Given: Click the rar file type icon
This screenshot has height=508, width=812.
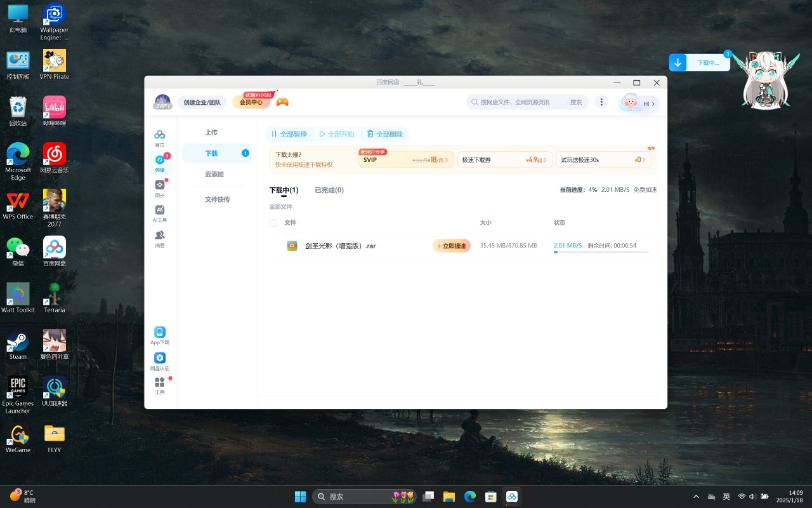Looking at the screenshot, I should [x=292, y=246].
